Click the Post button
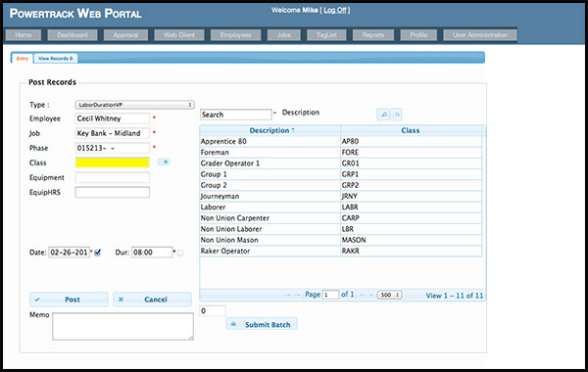The image size is (588, 372). click(x=69, y=300)
